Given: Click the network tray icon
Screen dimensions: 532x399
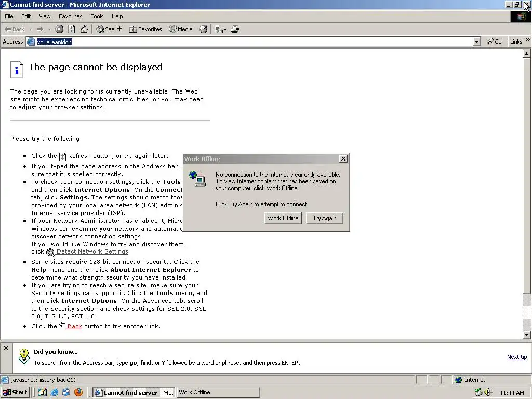Looking at the screenshot, I should click(x=478, y=392).
